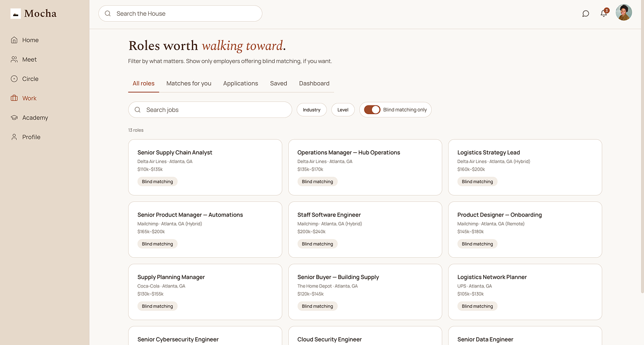Image resolution: width=644 pixels, height=345 pixels.
Task: Focus the Search the House field
Action: tap(180, 14)
